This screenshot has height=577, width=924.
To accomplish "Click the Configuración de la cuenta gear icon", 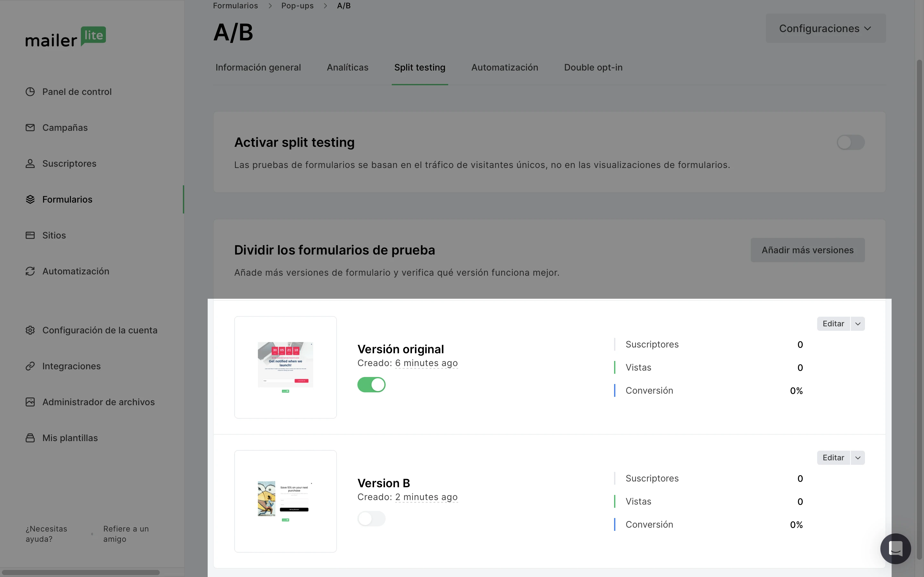I will tap(30, 330).
